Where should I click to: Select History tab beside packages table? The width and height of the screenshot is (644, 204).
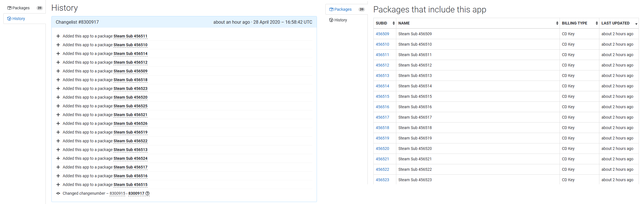click(x=347, y=20)
